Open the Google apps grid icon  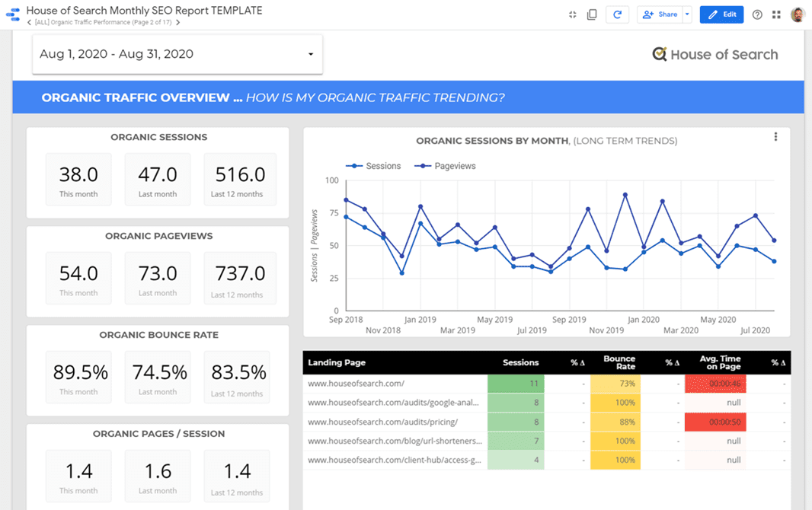pos(775,14)
